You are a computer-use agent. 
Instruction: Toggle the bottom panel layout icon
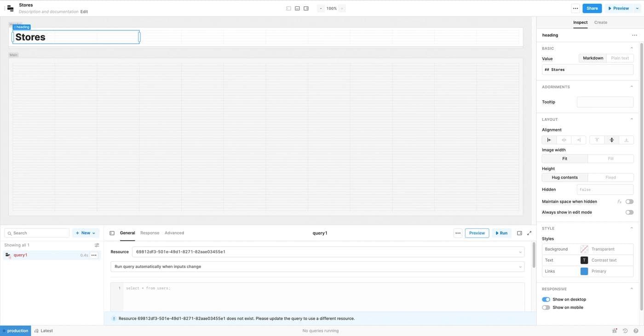pos(297,8)
